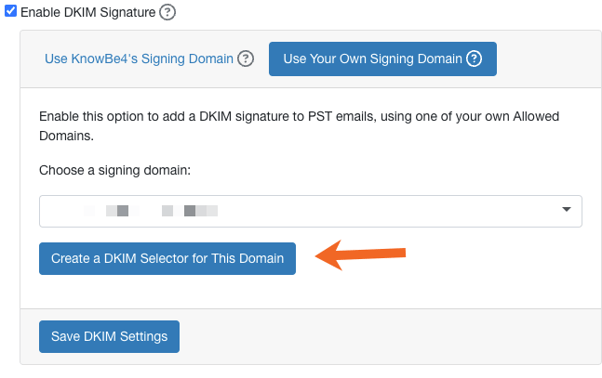Click help icon beside Enable DKIM Signature

[167, 12]
